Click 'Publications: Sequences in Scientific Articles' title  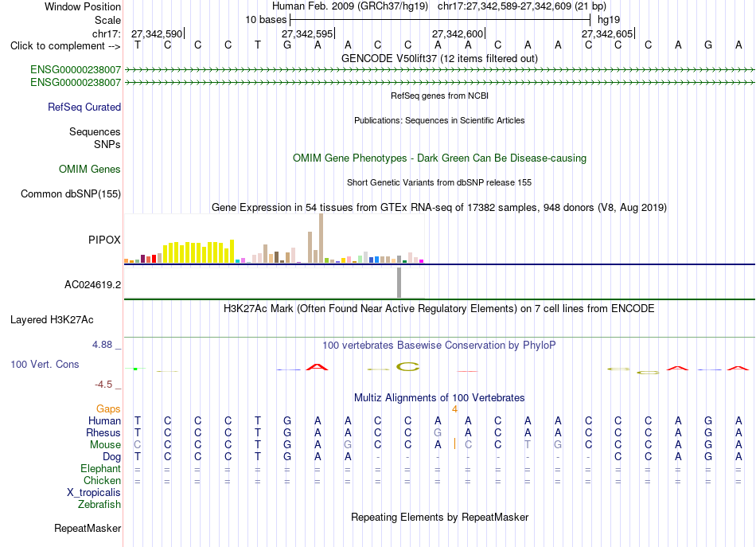click(x=439, y=120)
